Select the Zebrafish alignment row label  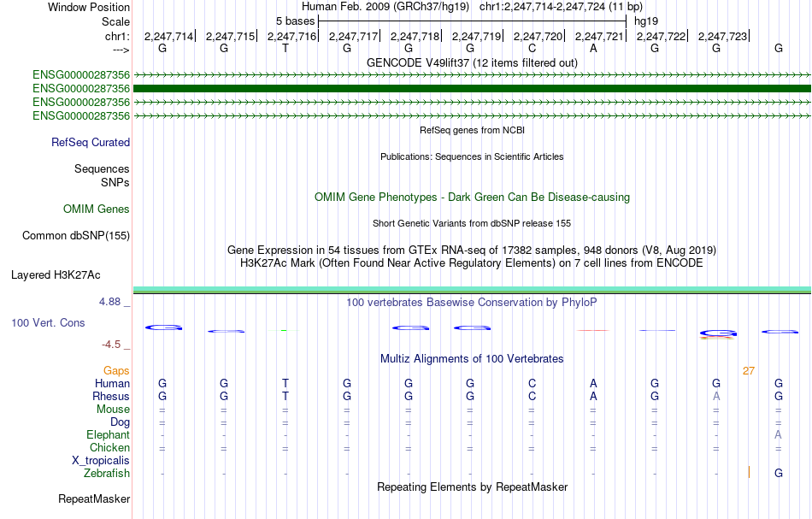[107, 474]
